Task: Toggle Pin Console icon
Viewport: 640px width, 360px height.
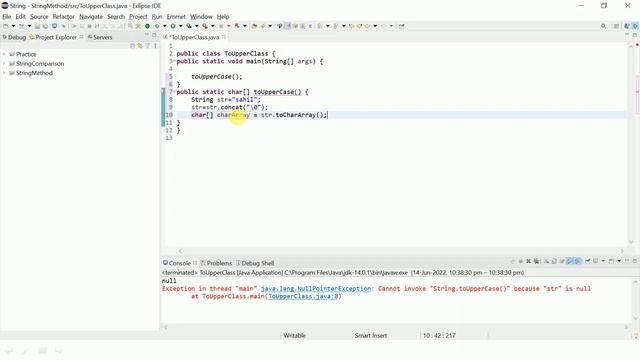Action: 588,261
